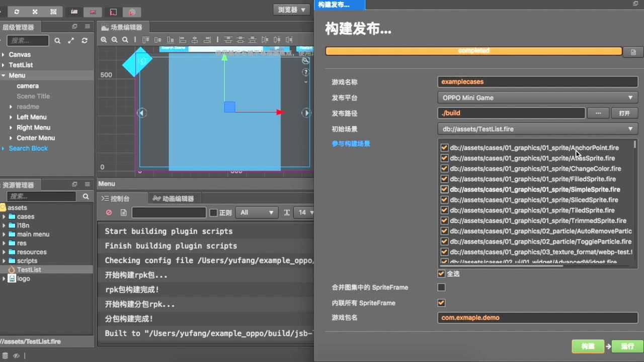This screenshot has height=362, width=644.
Task: Open the 发布平台 OPPO Mini Game dropdown
Action: 538,98
